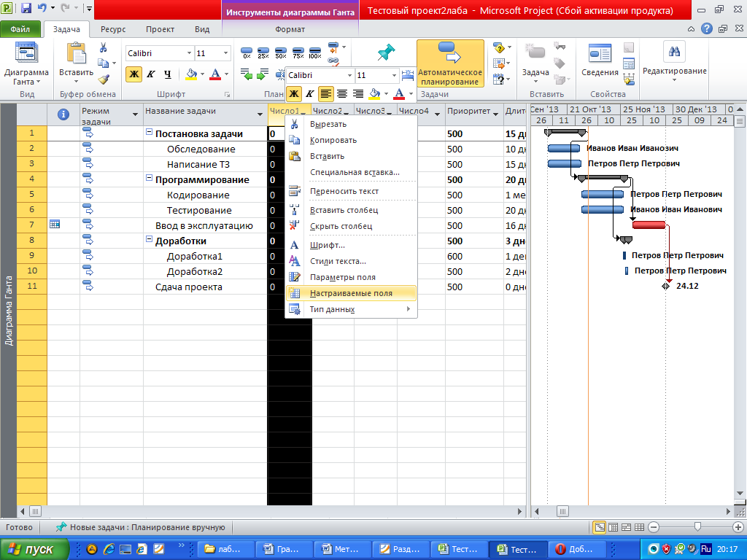Collapse the Программирование summary task
Screen dimensions: 747x560
tap(149, 179)
